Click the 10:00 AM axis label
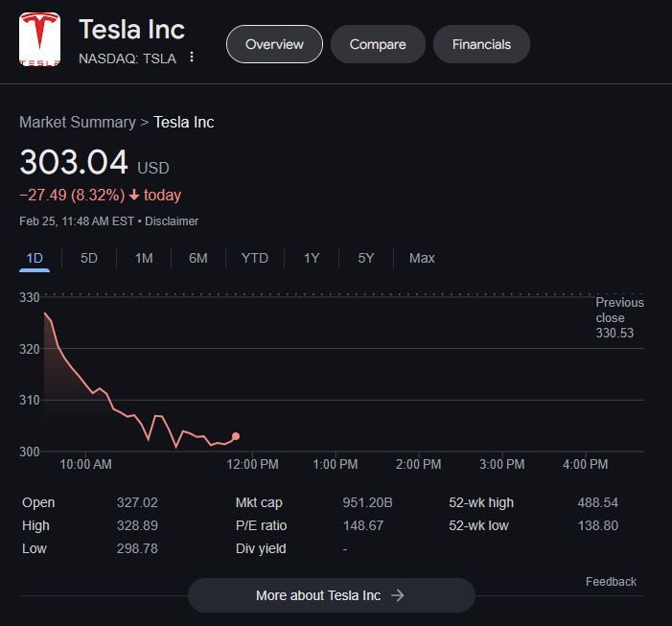 [85, 464]
